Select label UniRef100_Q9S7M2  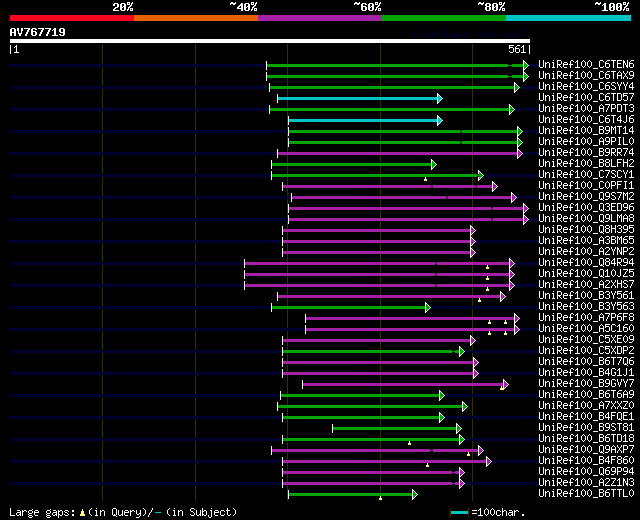[586, 196]
